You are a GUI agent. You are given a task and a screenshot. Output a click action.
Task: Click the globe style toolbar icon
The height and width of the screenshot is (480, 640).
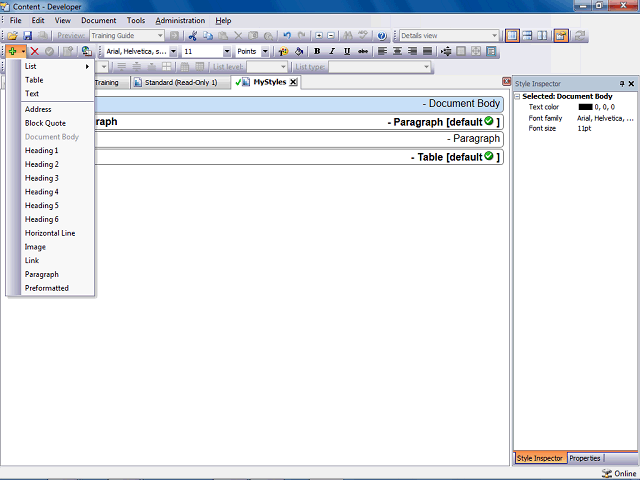pos(86,51)
